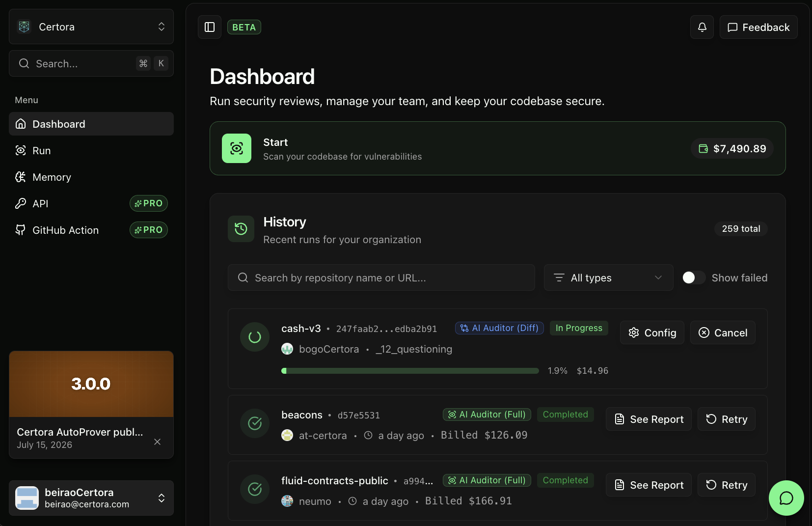Click the clock icon in beacons row
The height and width of the screenshot is (526, 812).
(368, 435)
